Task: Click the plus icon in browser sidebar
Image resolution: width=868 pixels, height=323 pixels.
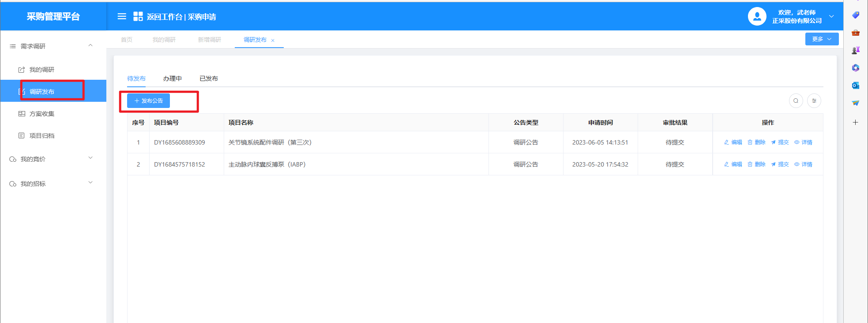Action: [x=855, y=123]
